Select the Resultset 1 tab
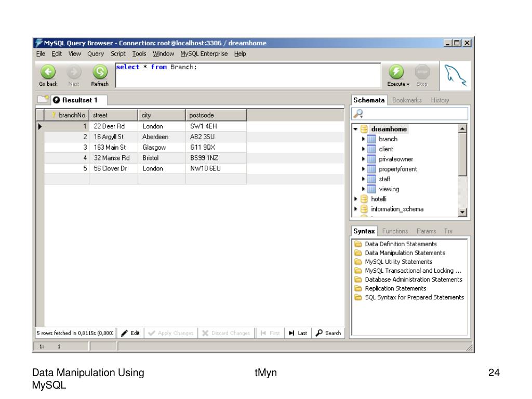532x399 pixels. 79,100
